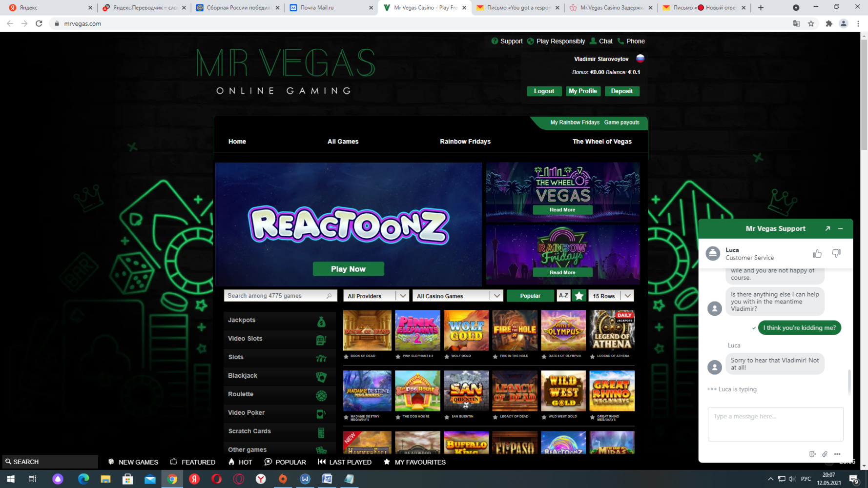Viewport: 868px width, 488px height.
Task: Click the Deposit button
Action: click(x=622, y=91)
